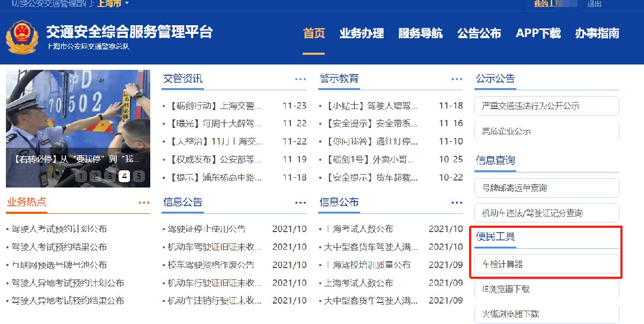Open the 【安全提示】安全带系 article
Viewport: 644px width, 324px height.
pos(371,124)
